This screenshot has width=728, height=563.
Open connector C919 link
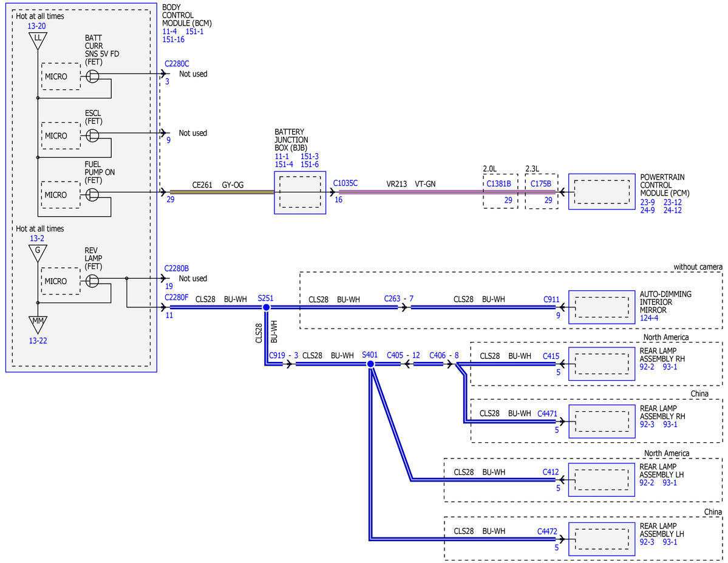(277, 355)
